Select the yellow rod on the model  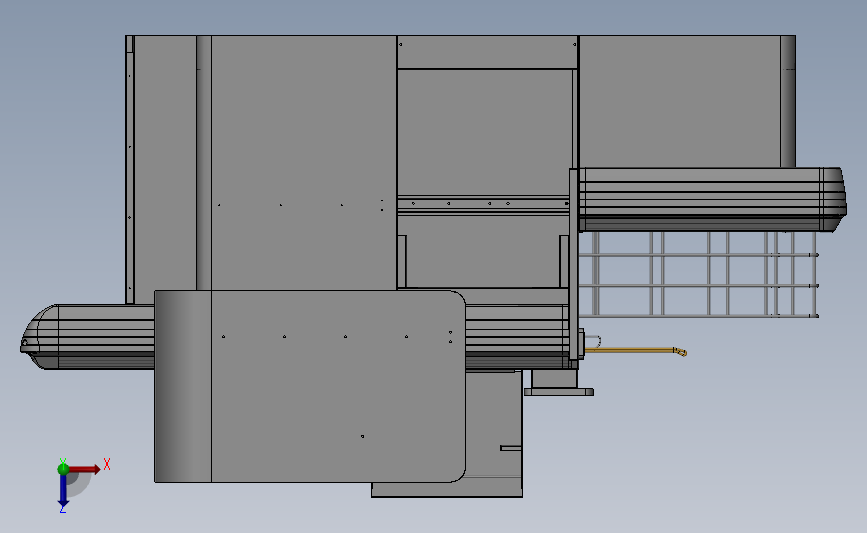(635, 350)
